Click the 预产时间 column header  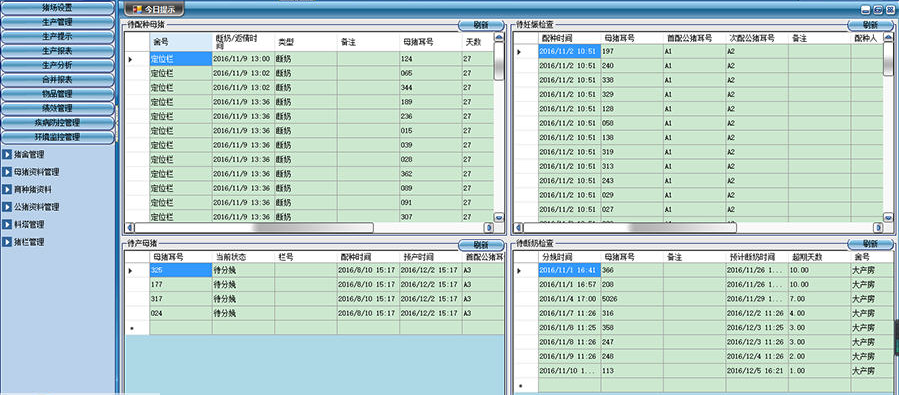[431, 257]
